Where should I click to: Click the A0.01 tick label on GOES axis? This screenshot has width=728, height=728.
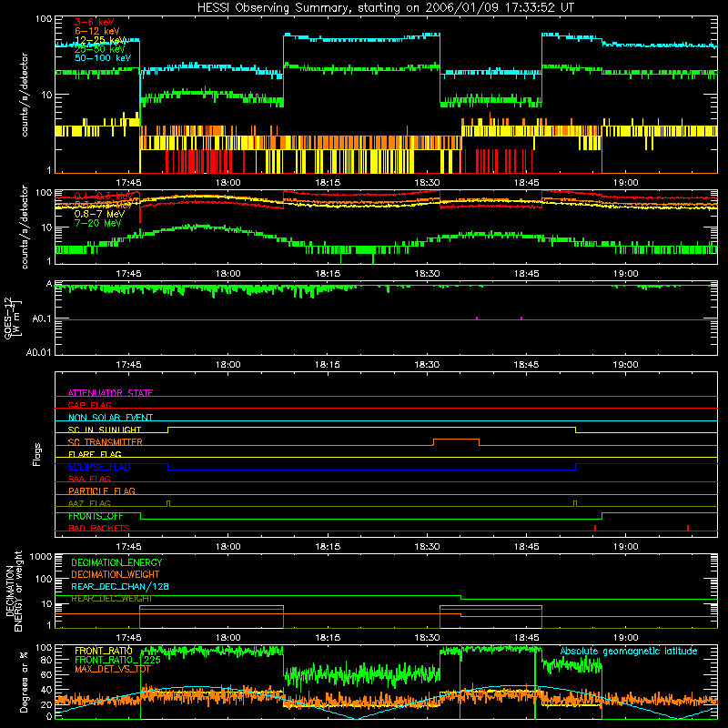pos(38,352)
